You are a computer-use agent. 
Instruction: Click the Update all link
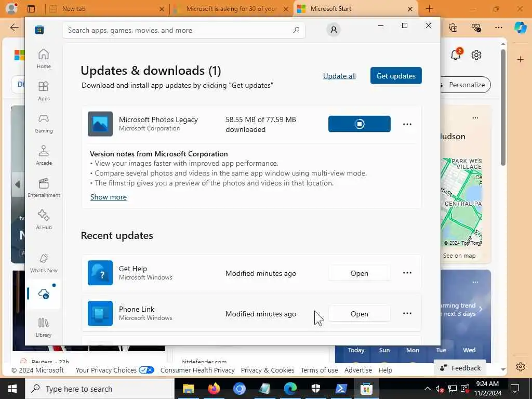coord(339,76)
